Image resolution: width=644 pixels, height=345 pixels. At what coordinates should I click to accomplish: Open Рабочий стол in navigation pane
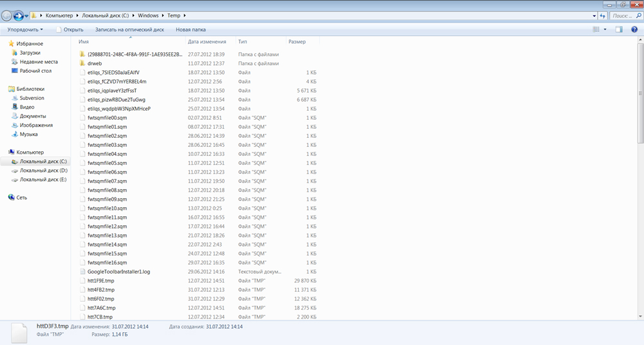coord(35,71)
